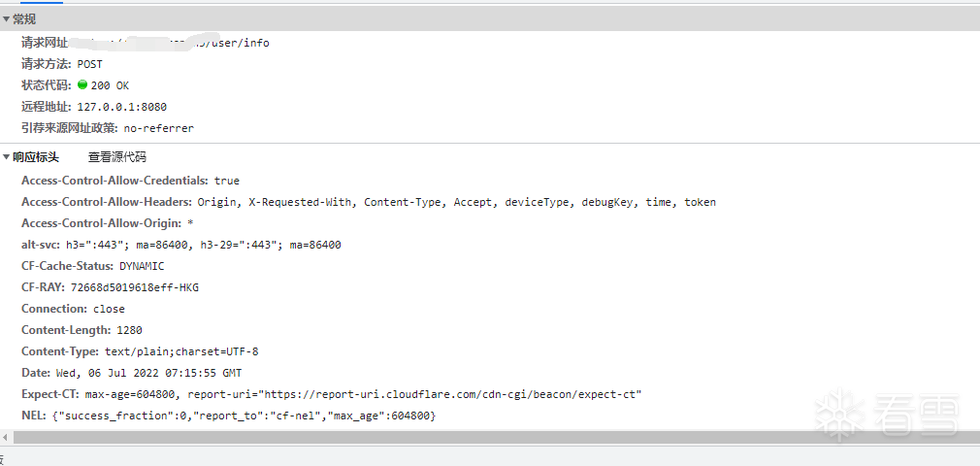Click the horizontal scrollbar at the bottom

click(485, 438)
